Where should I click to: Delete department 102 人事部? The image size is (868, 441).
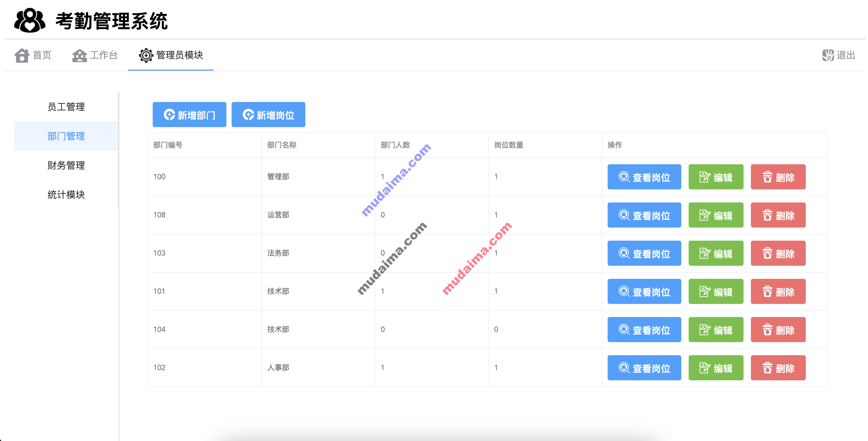[x=778, y=367]
